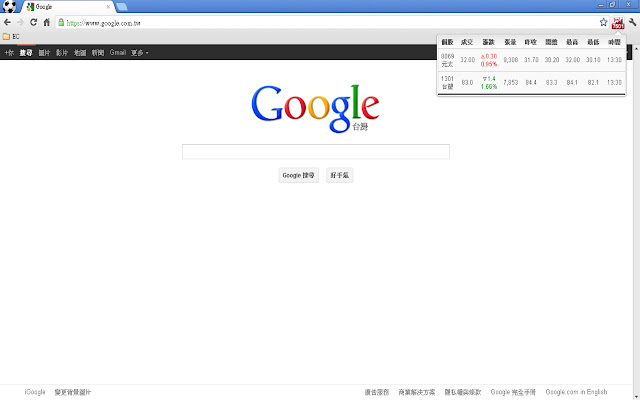Click the 83.0 price of stock 1301
This screenshot has height=400, width=640.
467,82
